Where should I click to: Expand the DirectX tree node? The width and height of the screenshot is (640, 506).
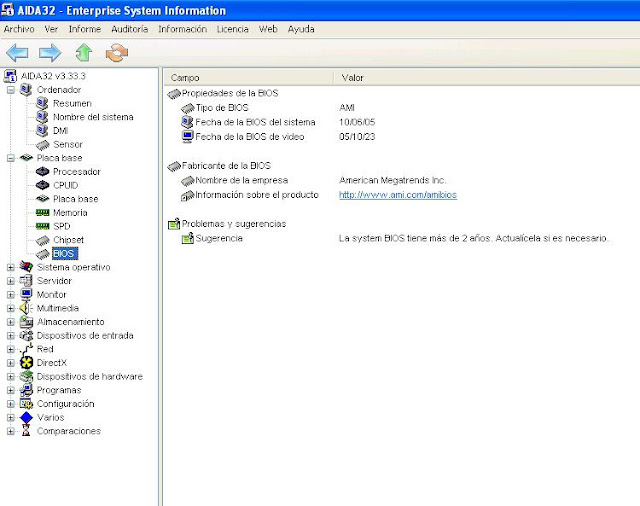pyautogui.click(x=11, y=363)
